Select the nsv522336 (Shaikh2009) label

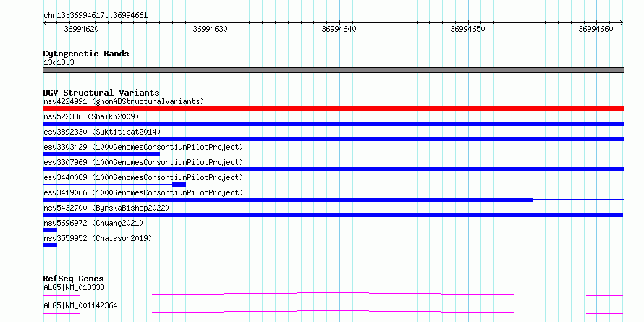pos(91,116)
